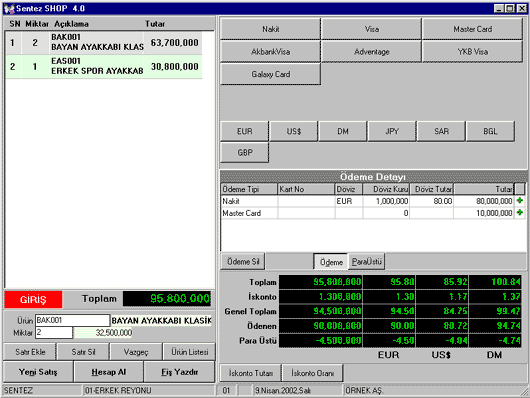Start Yeni Satış new sale
Image resolution: width=530 pixels, height=398 pixels.
(38, 372)
